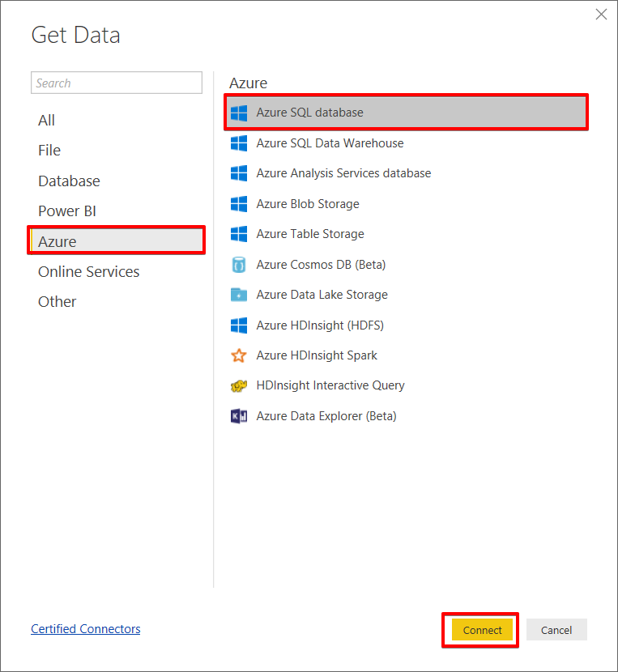
Task: Click the Azure SQL Data Warehouse icon
Action: point(239,143)
